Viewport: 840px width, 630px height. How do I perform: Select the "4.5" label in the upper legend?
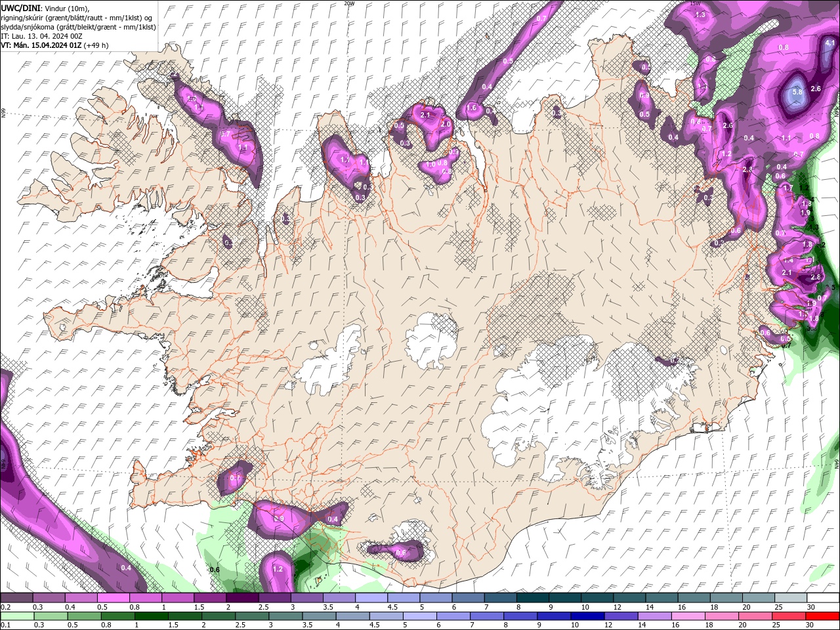point(392,607)
